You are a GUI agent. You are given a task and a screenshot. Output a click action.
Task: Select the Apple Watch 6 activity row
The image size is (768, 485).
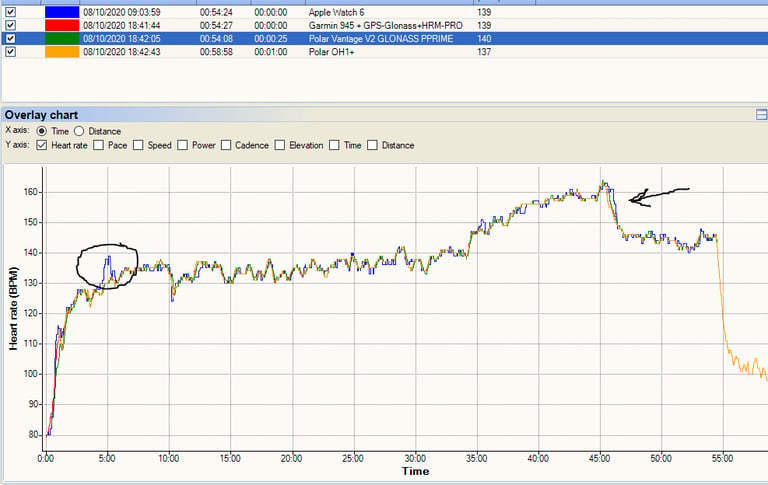384,12
